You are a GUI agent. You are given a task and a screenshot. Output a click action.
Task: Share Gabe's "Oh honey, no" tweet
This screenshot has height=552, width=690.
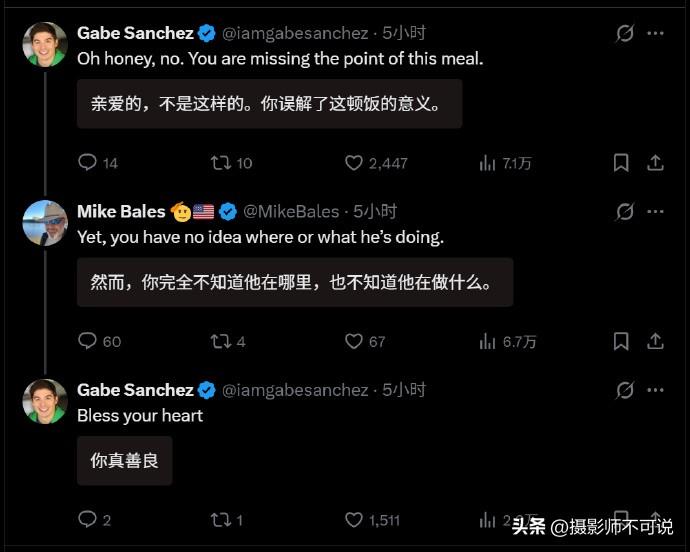[x=655, y=163]
